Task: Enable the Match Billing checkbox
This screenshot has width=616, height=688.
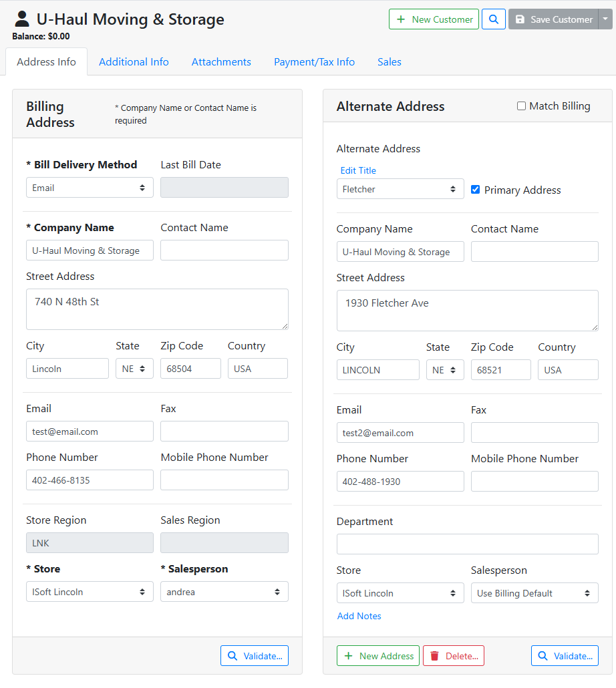Action: [522, 106]
